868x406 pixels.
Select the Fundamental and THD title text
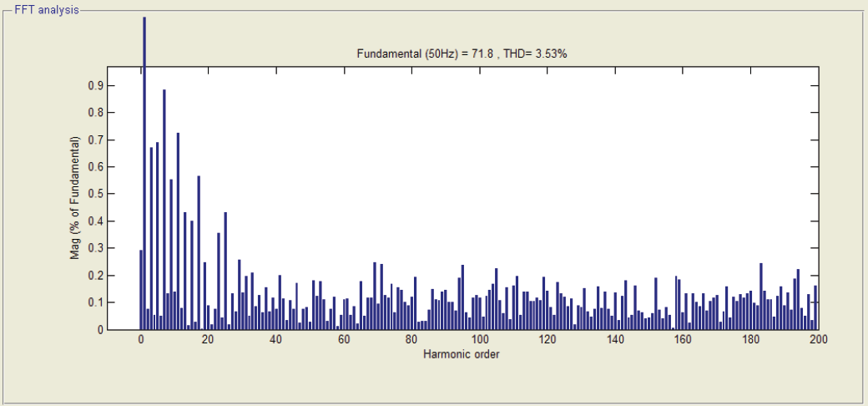pyautogui.click(x=462, y=53)
